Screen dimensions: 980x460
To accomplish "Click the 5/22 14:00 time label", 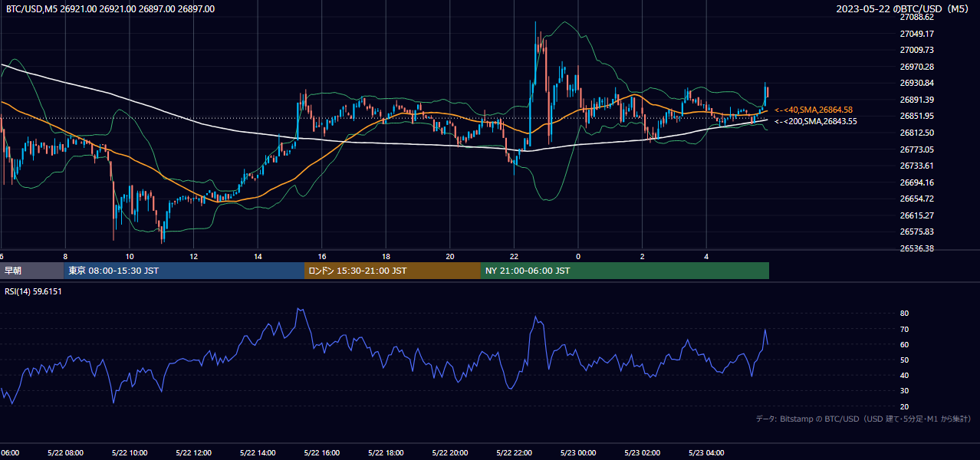I will point(258,452).
